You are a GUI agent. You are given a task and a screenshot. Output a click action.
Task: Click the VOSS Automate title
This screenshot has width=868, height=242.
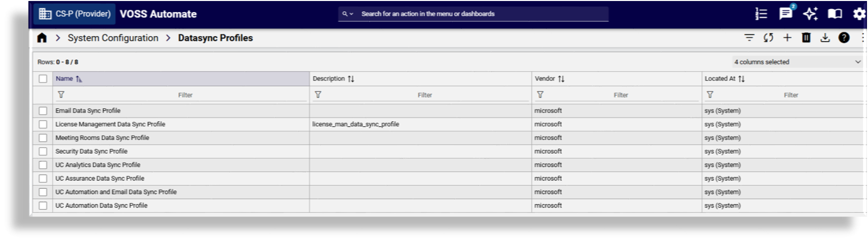158,14
